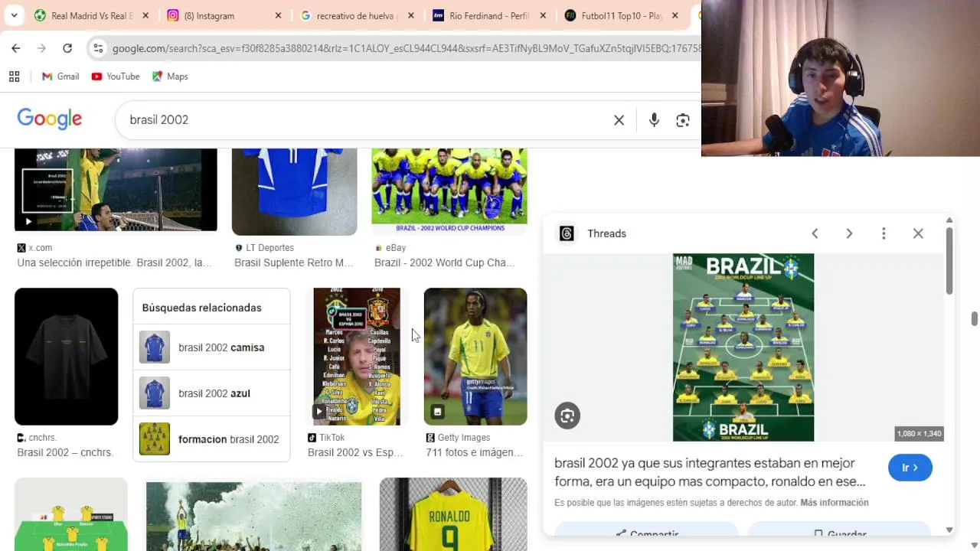This screenshot has height=551, width=980.
Task: Open the tab search dropdown arrow
Action: (14, 15)
